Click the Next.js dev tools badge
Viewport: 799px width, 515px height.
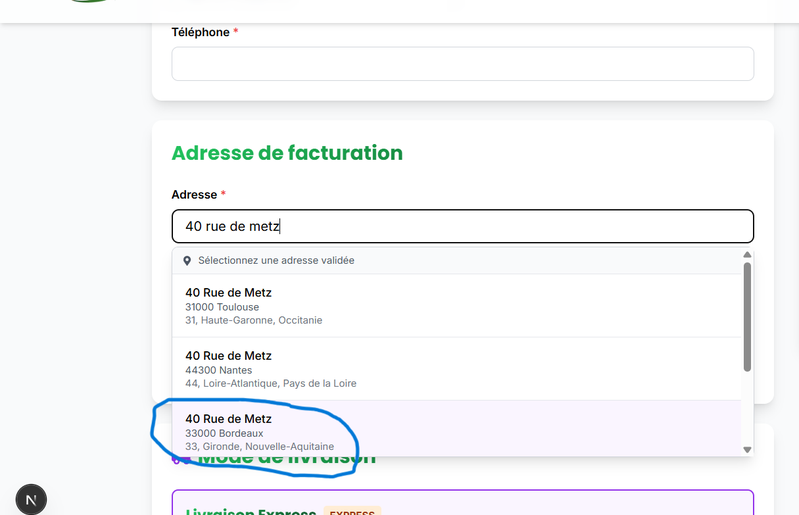31,499
